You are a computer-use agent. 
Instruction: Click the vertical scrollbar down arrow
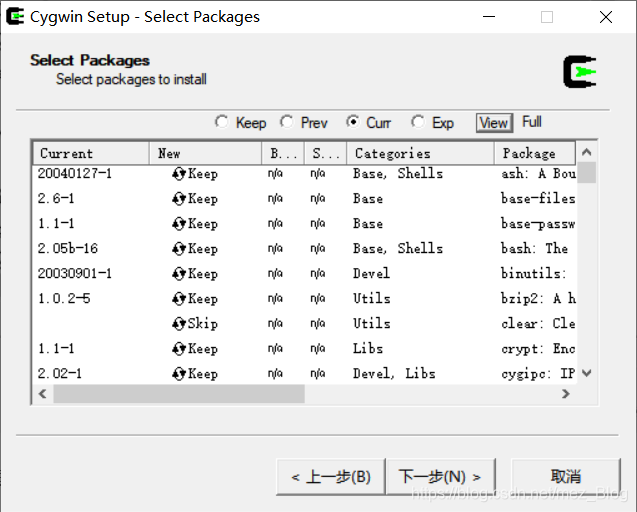(x=586, y=373)
